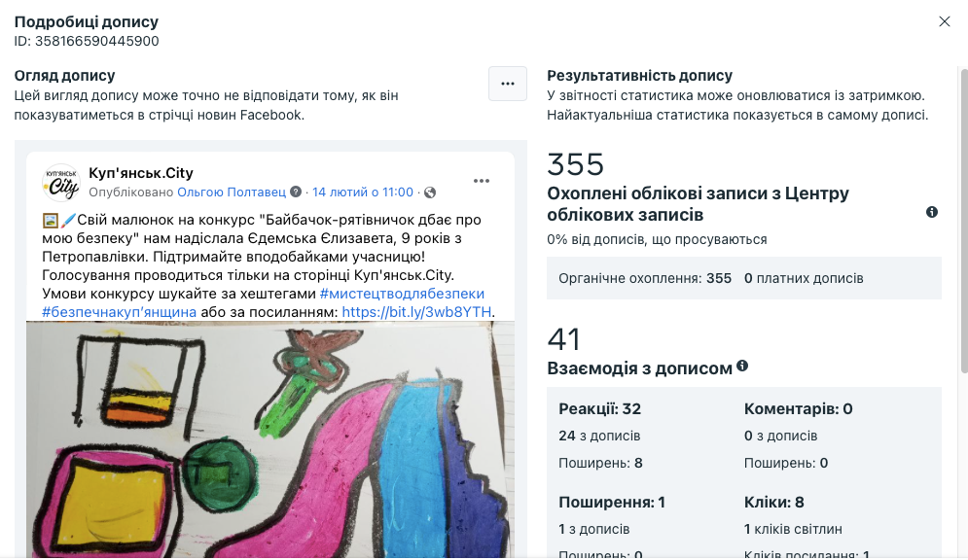
Task: Click the Кліки: 8 stat
Action: (x=773, y=502)
